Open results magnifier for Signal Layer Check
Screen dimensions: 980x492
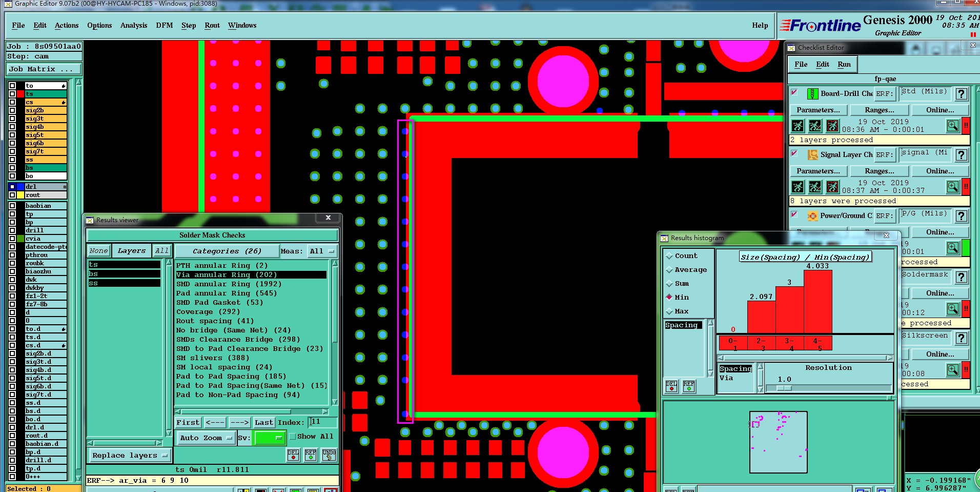(x=953, y=187)
